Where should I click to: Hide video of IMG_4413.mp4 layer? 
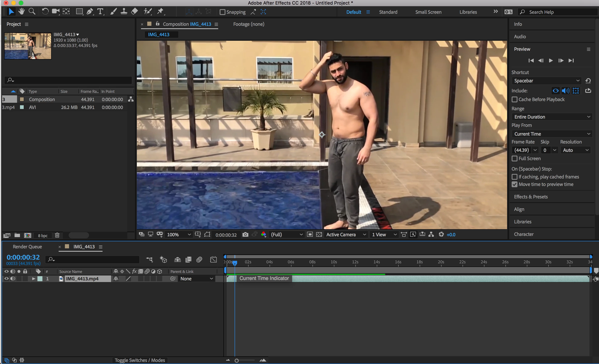click(6, 279)
